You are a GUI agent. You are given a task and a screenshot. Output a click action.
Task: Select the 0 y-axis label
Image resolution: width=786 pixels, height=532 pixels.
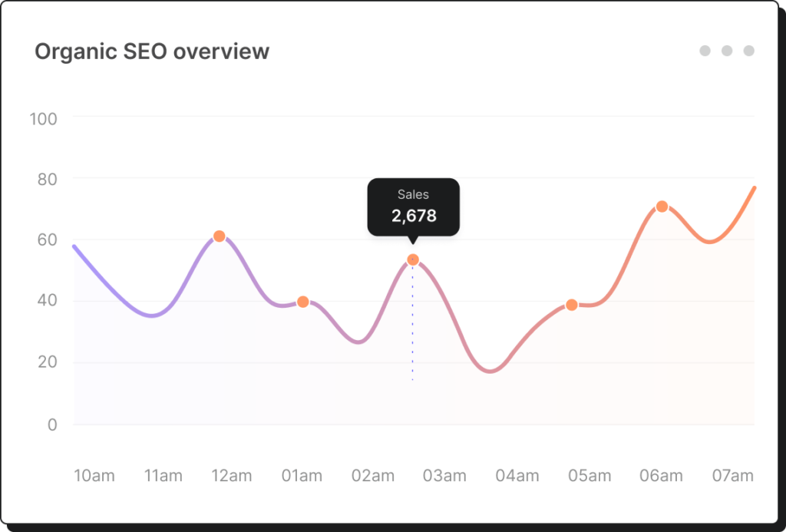coord(52,425)
